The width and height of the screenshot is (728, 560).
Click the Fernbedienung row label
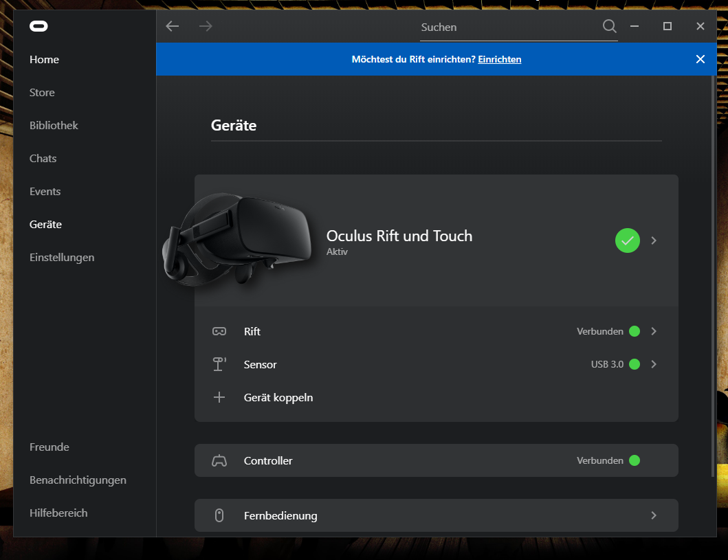(280, 515)
